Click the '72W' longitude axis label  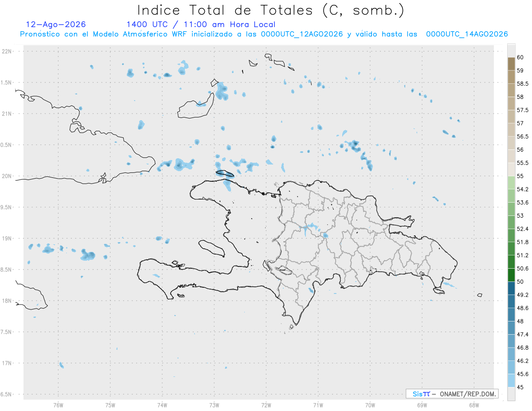(266, 405)
